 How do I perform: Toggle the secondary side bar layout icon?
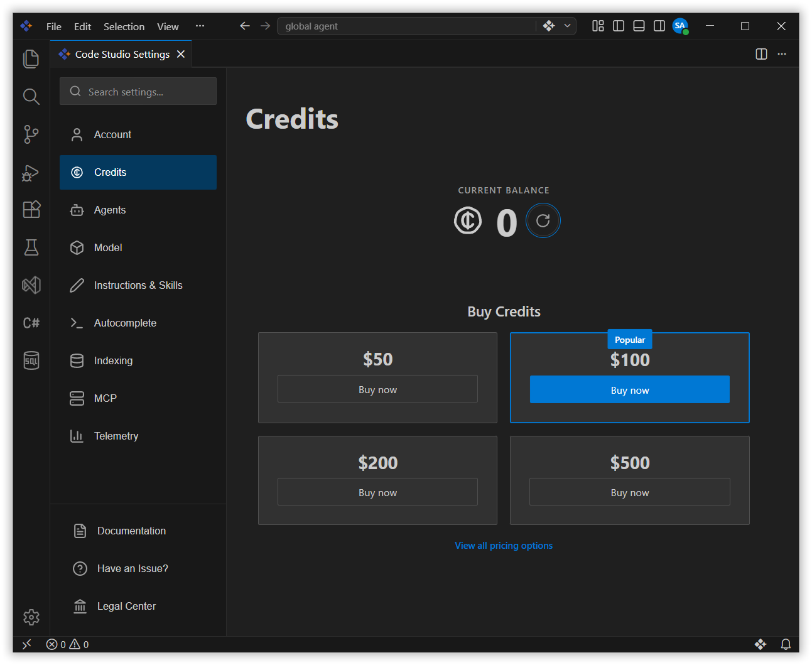[x=659, y=26]
